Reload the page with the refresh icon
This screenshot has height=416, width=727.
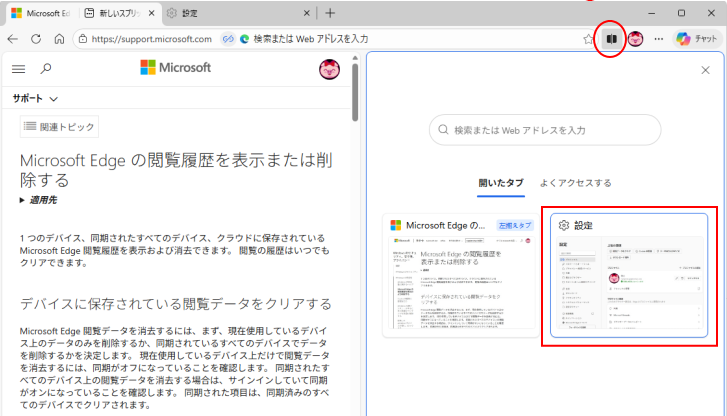tap(36, 39)
